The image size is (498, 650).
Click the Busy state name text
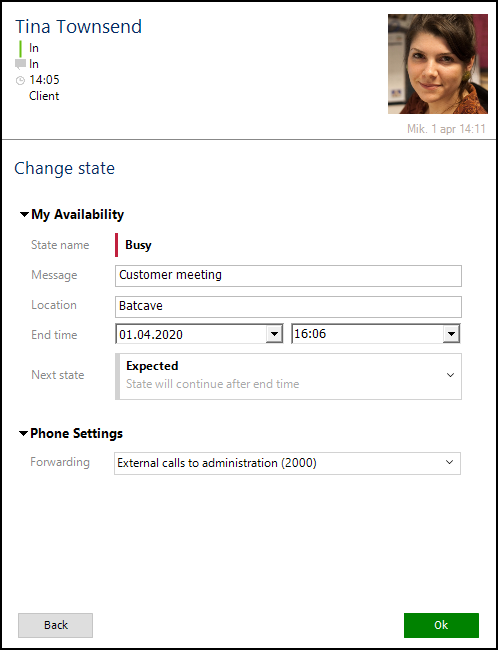(138, 245)
